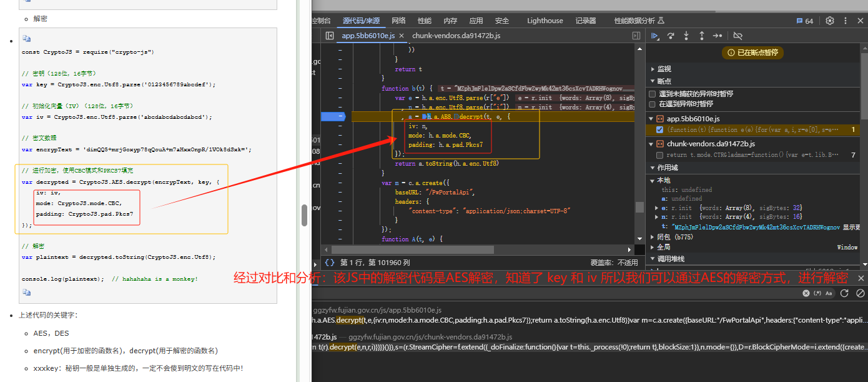The width and height of the screenshot is (868, 382).
Task: Copy the decryption code block icon
Action: coord(26,38)
